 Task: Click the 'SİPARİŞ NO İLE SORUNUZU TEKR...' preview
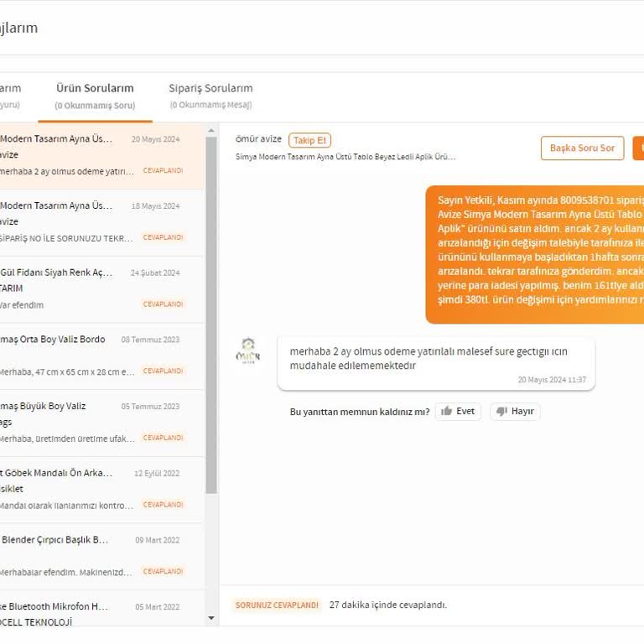(x=66, y=239)
